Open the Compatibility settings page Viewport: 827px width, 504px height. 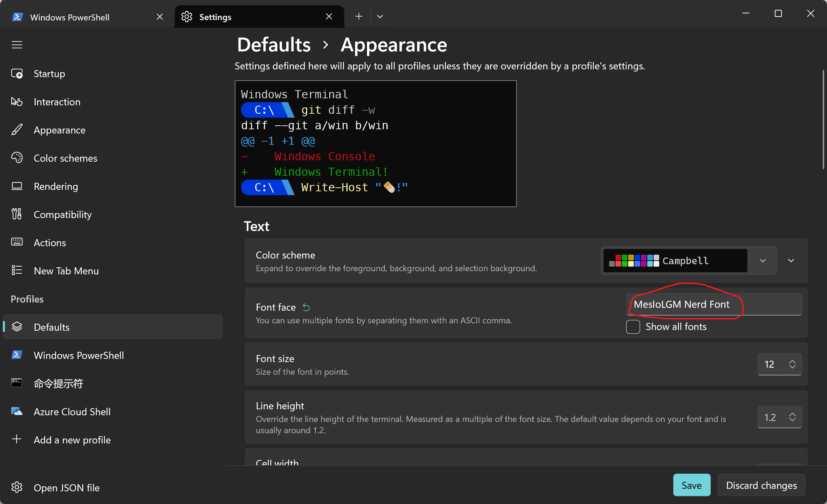[x=62, y=214]
